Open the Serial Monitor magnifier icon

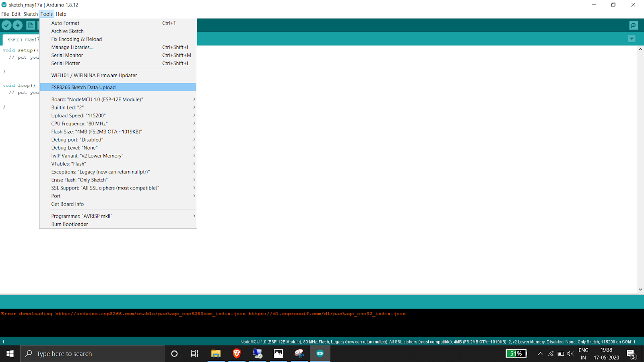(634, 25)
